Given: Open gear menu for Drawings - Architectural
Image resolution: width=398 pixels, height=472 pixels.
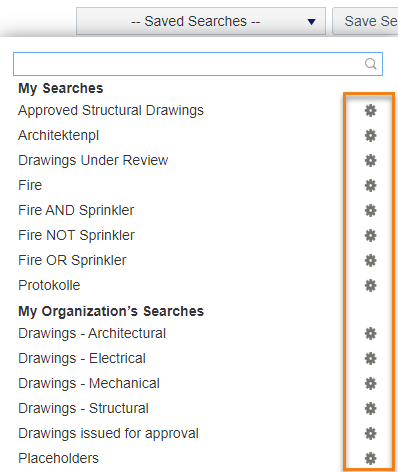Looking at the screenshot, I should [x=370, y=333].
